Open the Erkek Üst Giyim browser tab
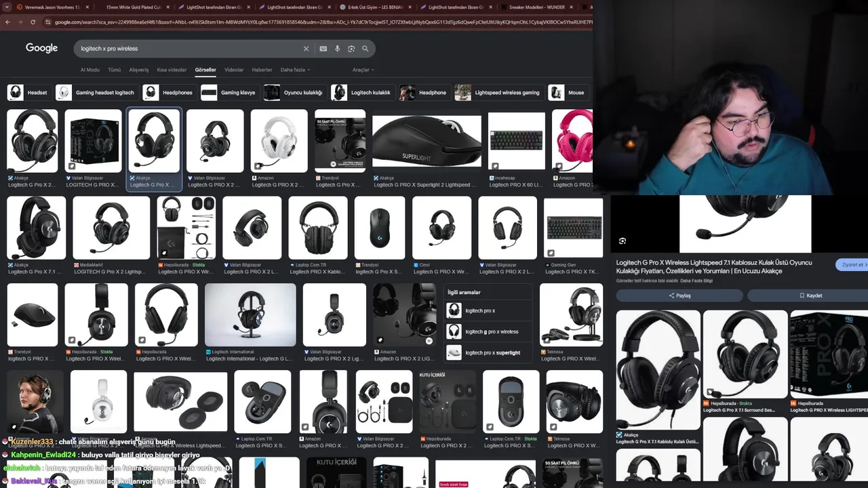Viewport: 868px width, 488px height. click(x=374, y=7)
